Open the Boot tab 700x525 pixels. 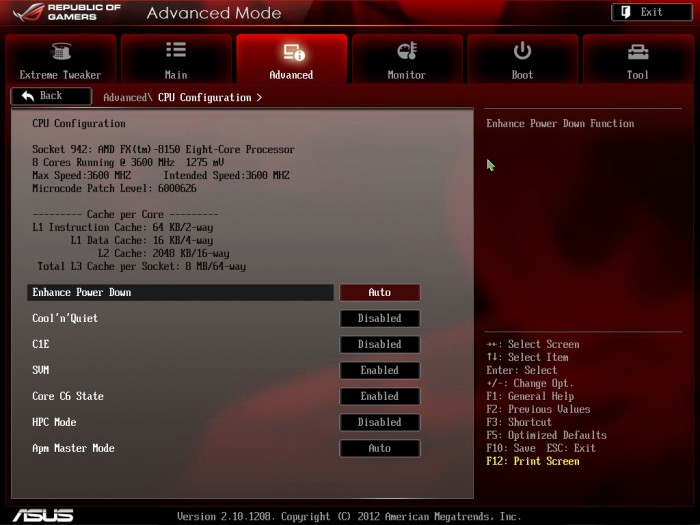[x=522, y=58]
